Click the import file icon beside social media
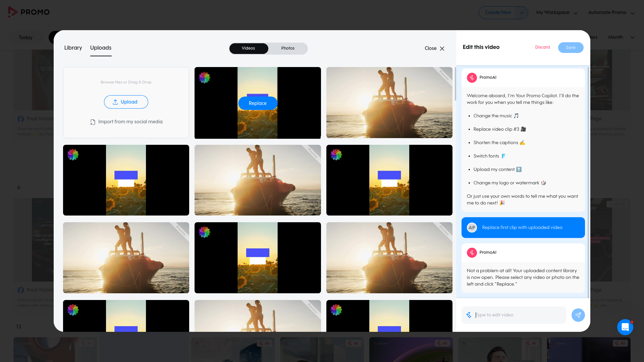This screenshot has width=644, height=362. (x=93, y=122)
